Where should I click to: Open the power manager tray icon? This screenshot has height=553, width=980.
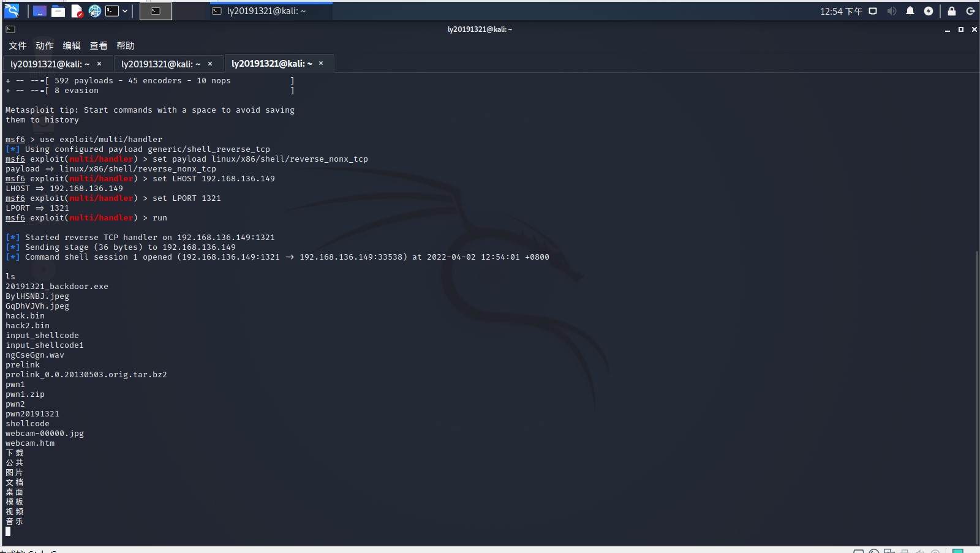(x=929, y=11)
